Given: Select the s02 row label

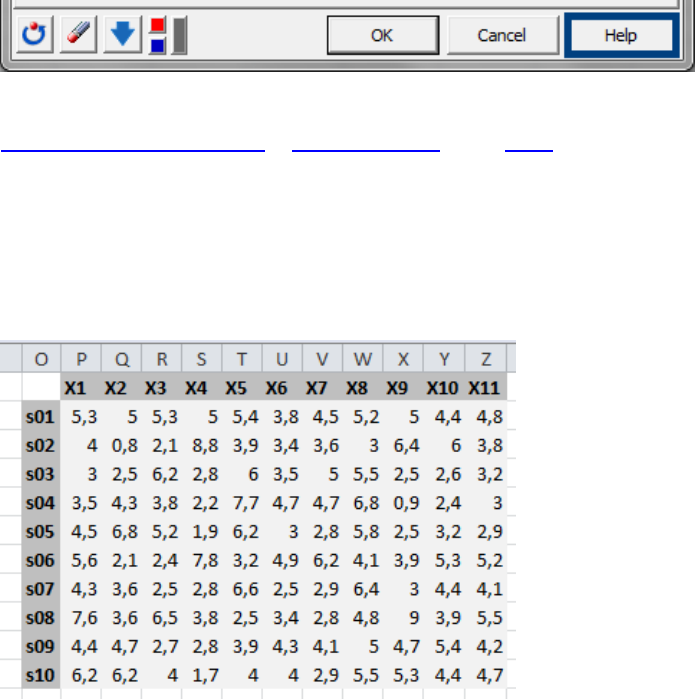Looking at the screenshot, I should pyautogui.click(x=41, y=445).
